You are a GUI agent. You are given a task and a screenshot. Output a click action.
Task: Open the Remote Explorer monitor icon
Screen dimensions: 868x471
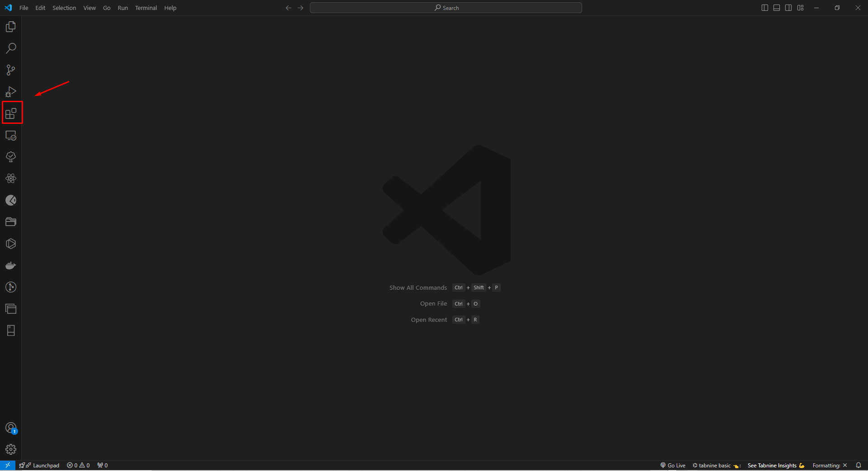click(x=11, y=135)
